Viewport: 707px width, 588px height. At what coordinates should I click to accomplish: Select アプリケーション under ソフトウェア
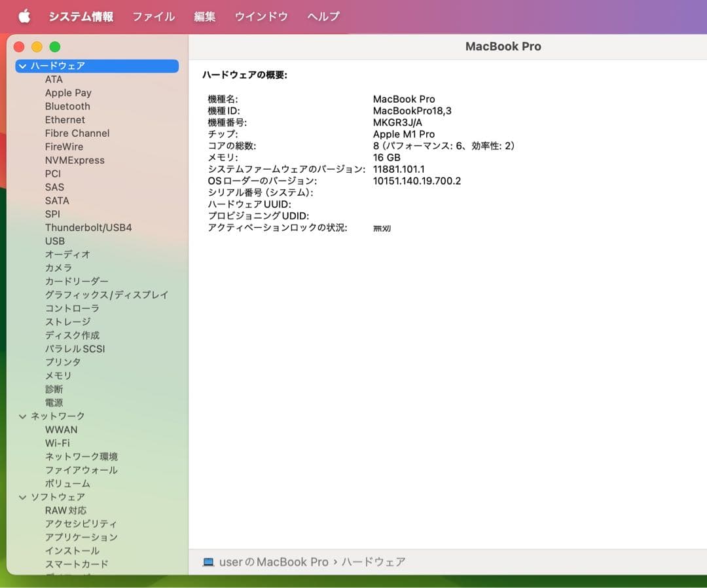(80, 537)
